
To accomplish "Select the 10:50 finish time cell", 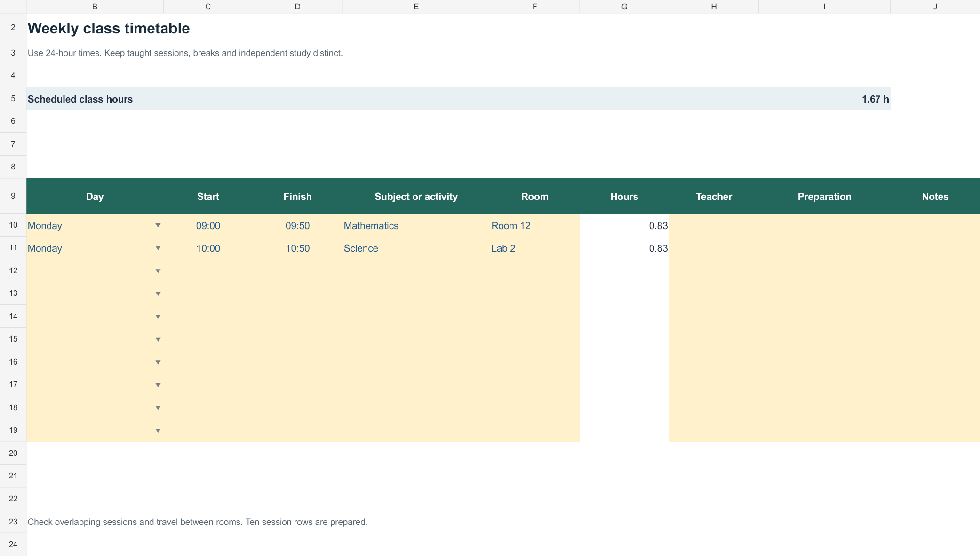I will tap(297, 248).
